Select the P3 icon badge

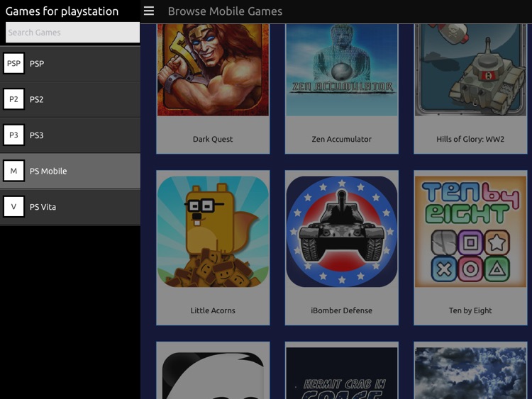tap(13, 135)
